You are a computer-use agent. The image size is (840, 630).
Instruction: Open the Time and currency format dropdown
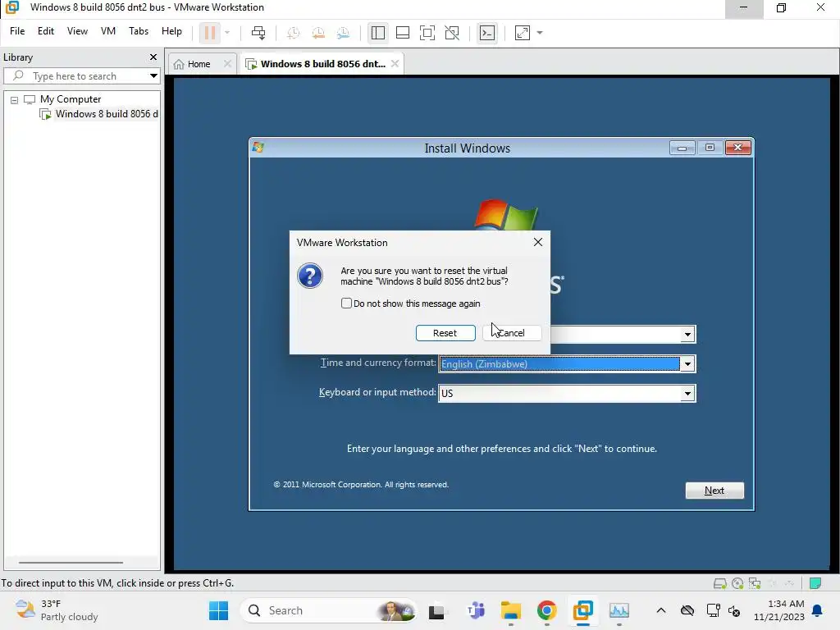pos(687,363)
